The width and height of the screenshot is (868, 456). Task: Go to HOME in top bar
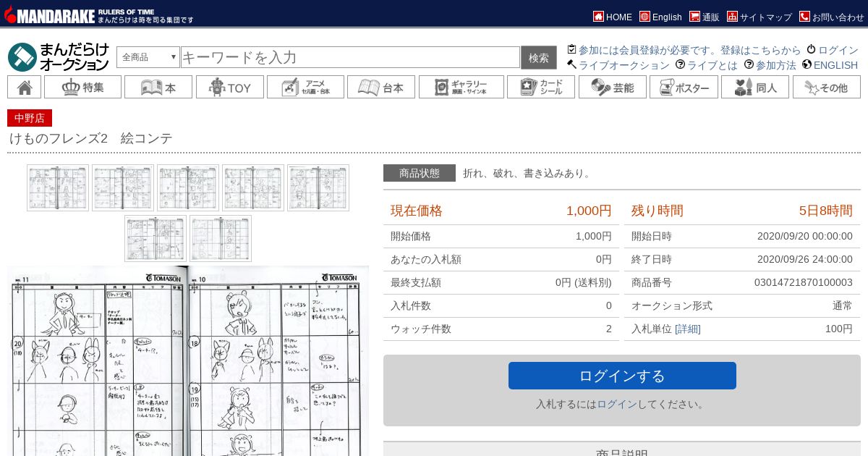[x=613, y=17]
